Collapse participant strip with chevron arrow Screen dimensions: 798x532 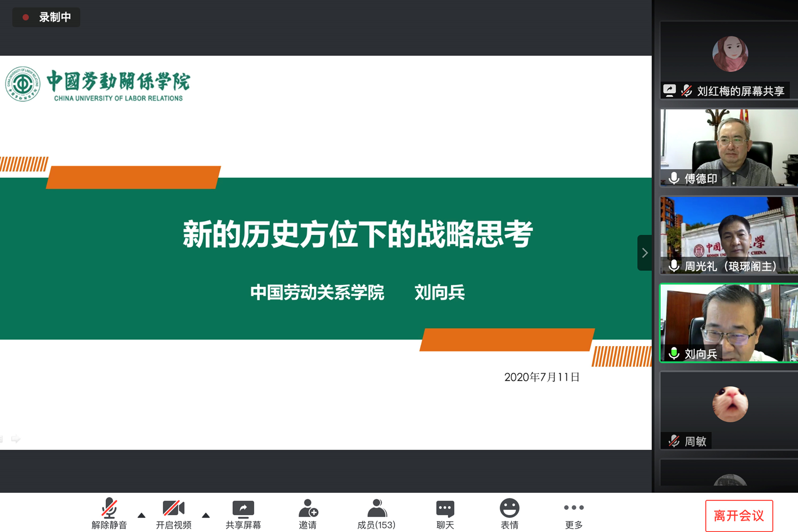coord(644,253)
